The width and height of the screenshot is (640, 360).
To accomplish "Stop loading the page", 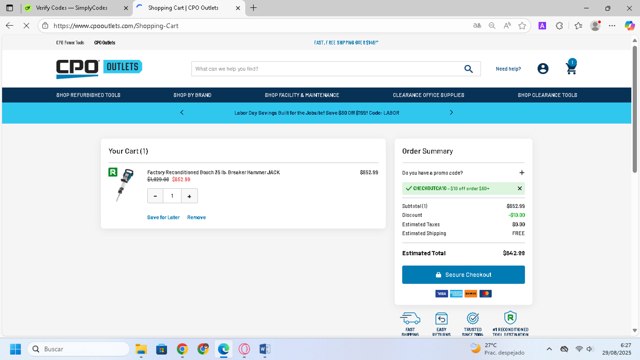I will coord(26,26).
